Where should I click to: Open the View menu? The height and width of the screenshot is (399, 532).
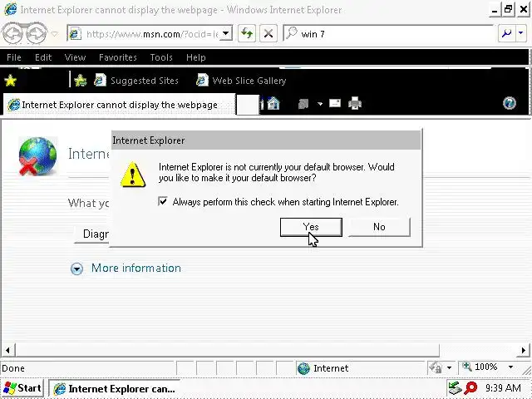click(75, 57)
